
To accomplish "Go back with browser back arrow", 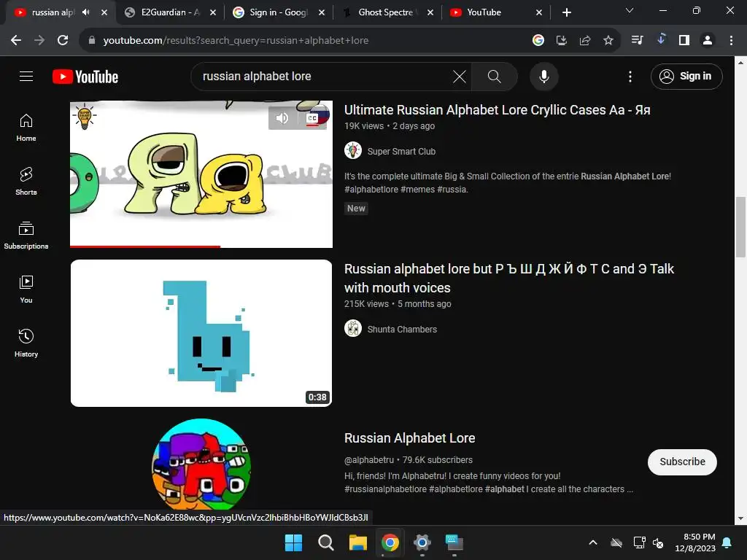I will click(x=16, y=41).
